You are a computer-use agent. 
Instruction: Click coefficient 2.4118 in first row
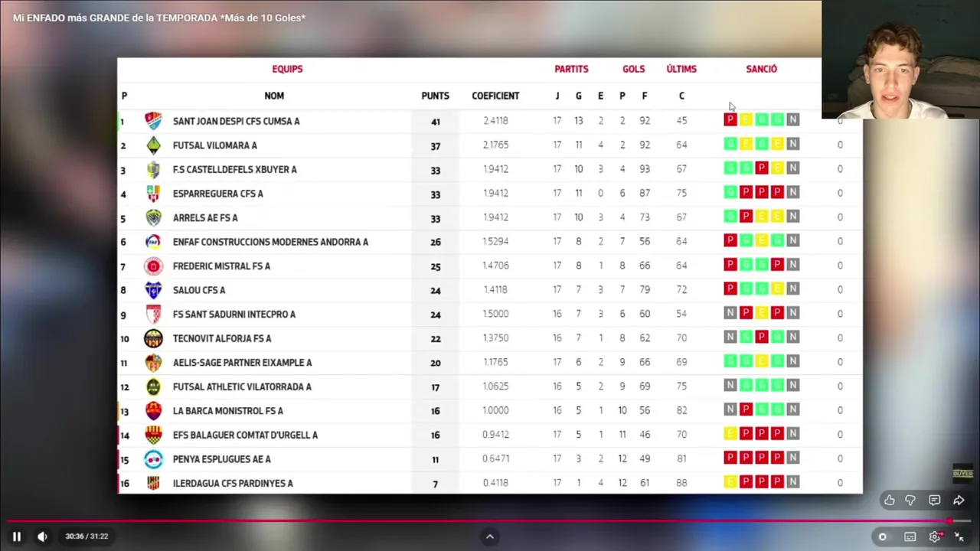495,121
